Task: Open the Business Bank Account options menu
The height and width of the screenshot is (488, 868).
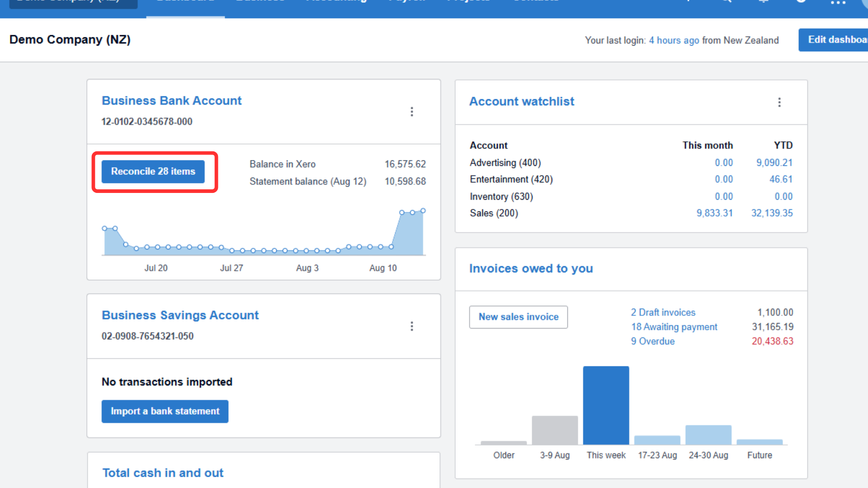Action: [411, 112]
